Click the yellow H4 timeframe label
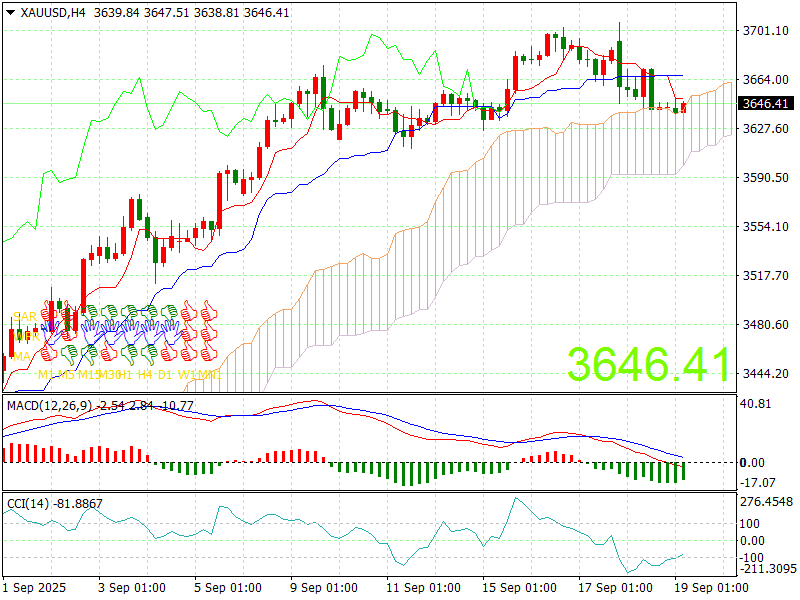 (x=144, y=374)
